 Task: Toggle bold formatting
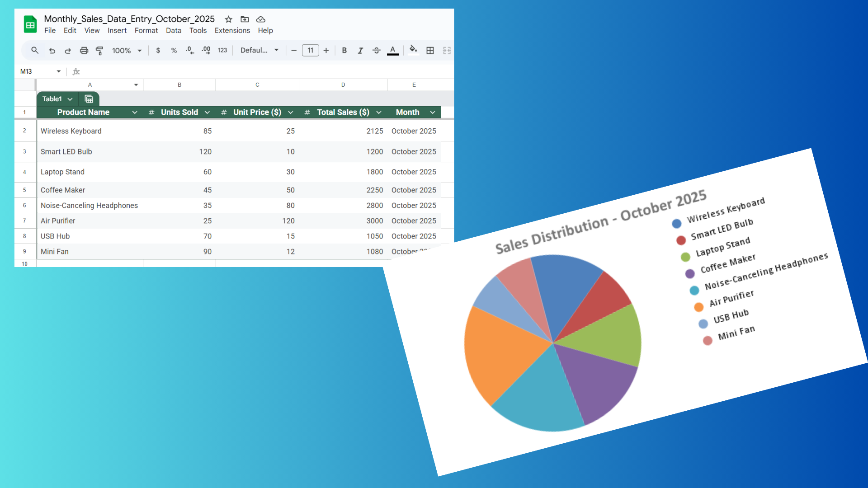[344, 51]
